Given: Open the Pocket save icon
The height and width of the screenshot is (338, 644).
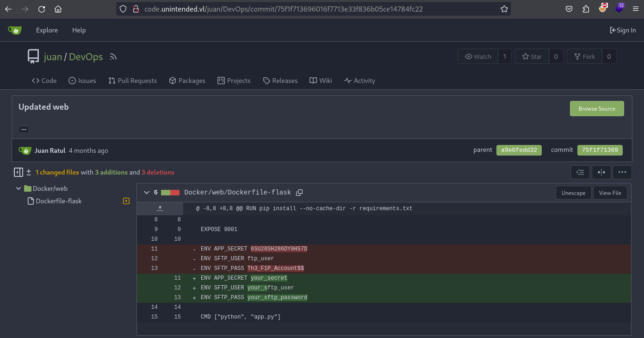Looking at the screenshot, I should 569,9.
